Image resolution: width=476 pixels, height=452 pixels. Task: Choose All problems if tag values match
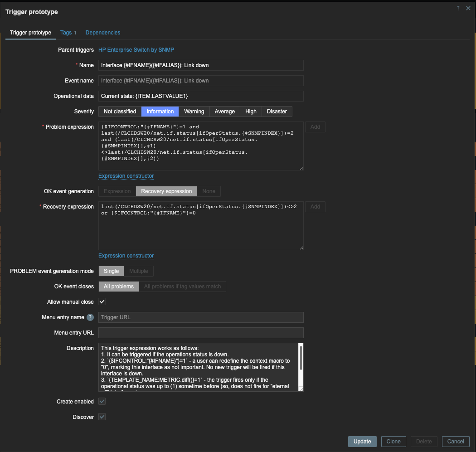pos(182,287)
